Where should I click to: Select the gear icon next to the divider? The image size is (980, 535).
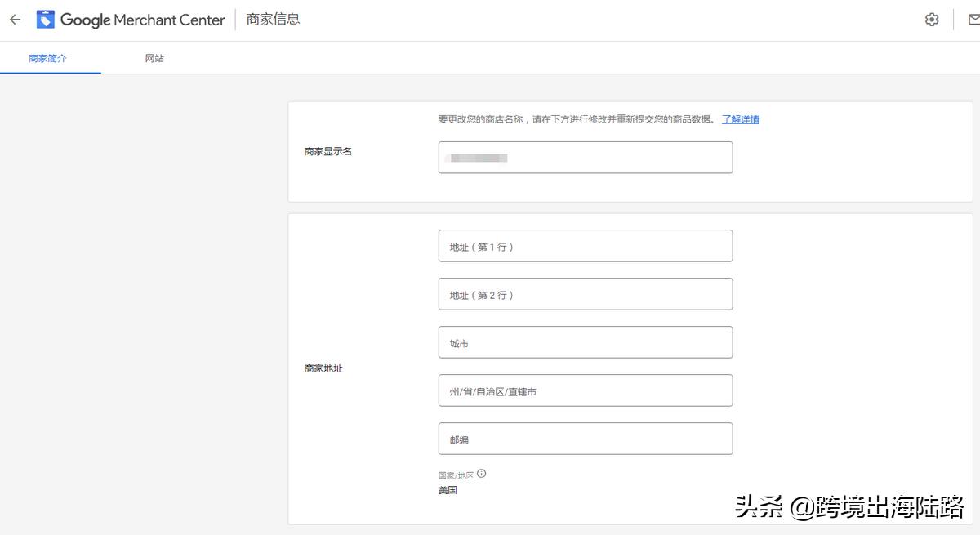(931, 19)
